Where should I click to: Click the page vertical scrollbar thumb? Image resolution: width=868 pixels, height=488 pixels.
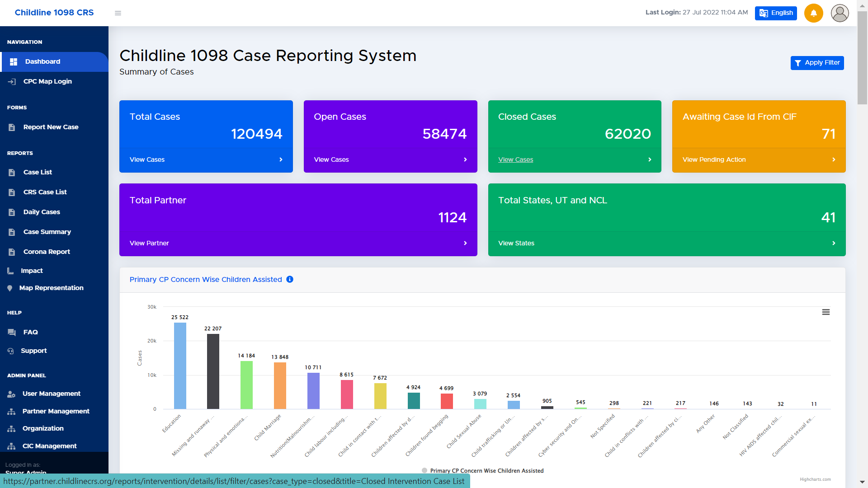click(862, 58)
